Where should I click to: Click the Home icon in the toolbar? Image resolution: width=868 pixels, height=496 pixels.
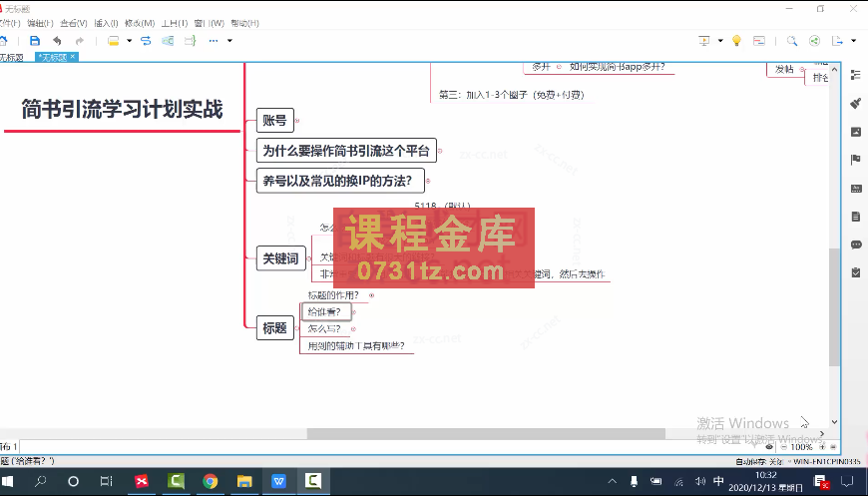tap(3, 40)
